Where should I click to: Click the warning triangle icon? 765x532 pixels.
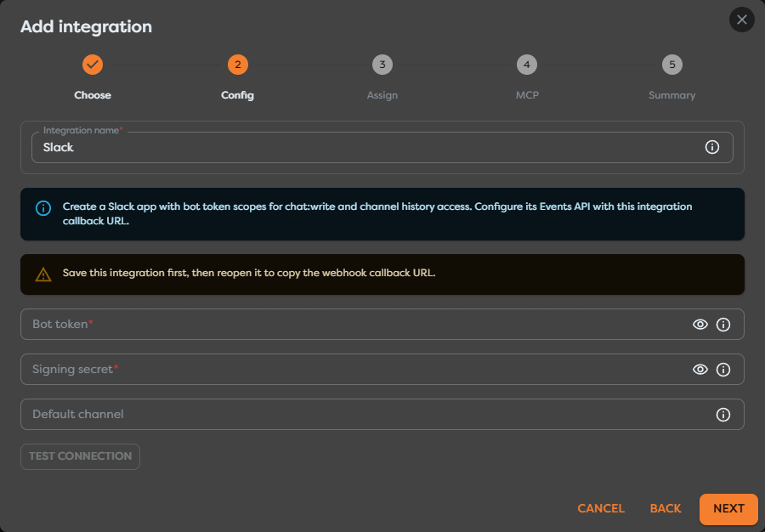[x=43, y=274]
